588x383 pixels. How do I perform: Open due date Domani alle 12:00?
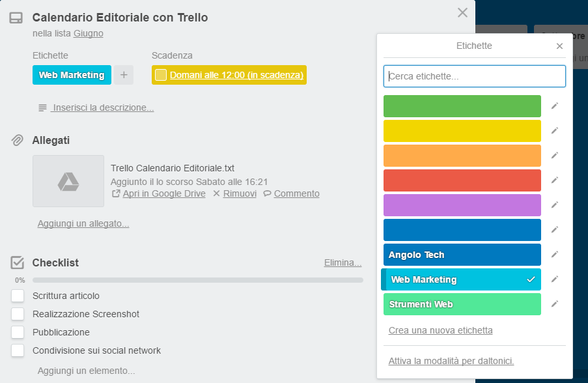tap(236, 75)
